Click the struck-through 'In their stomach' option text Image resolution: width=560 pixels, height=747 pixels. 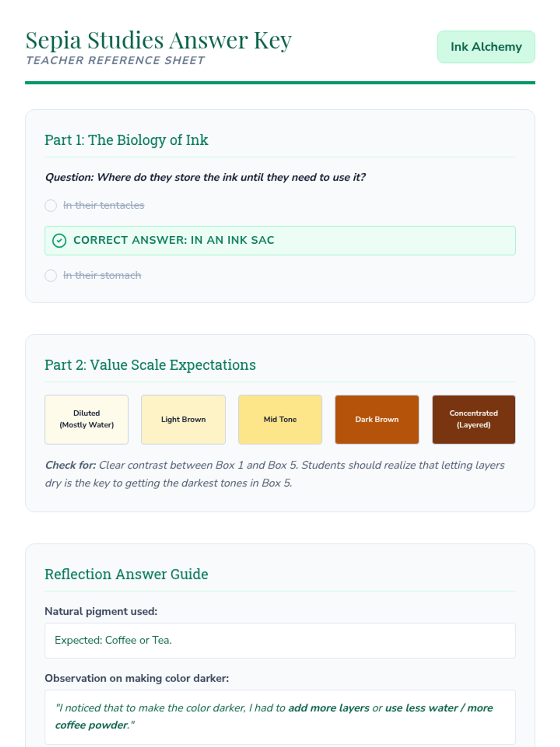point(102,275)
